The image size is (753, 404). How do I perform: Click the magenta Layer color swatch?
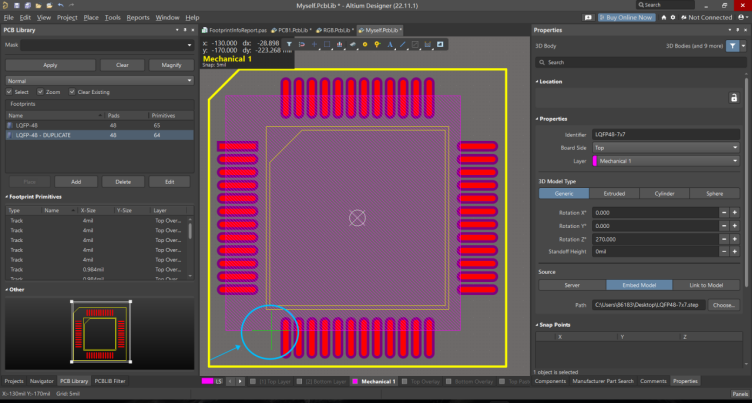point(596,160)
